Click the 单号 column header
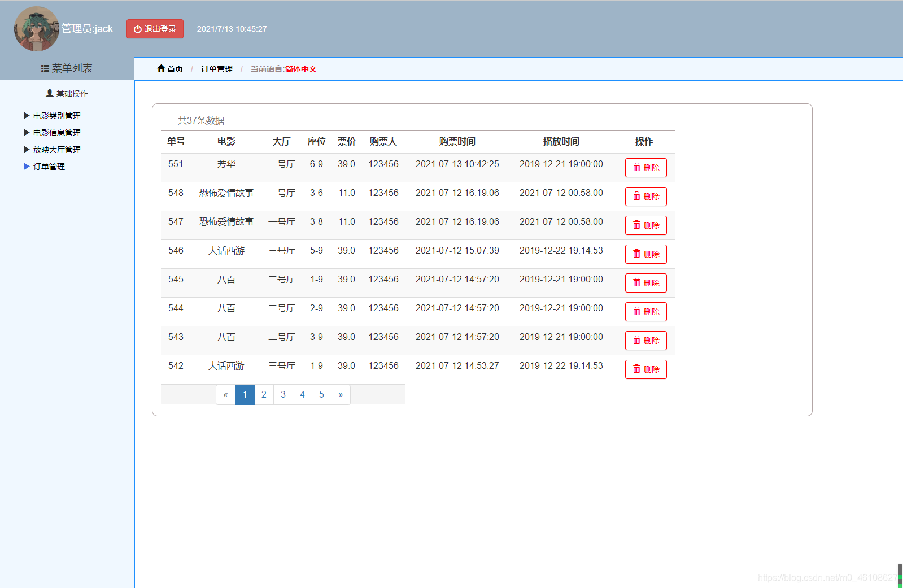The height and width of the screenshot is (588, 903). (x=176, y=142)
